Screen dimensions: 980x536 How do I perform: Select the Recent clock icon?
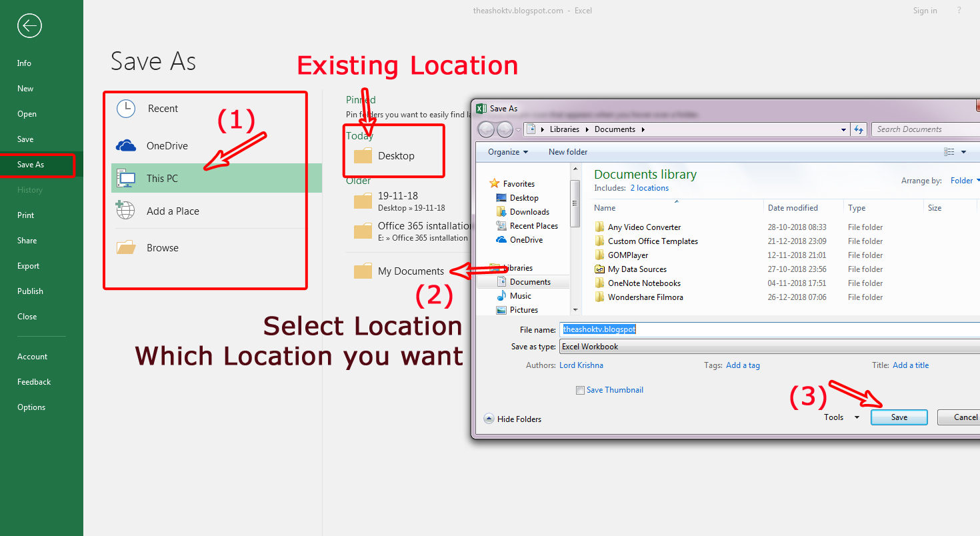point(126,109)
